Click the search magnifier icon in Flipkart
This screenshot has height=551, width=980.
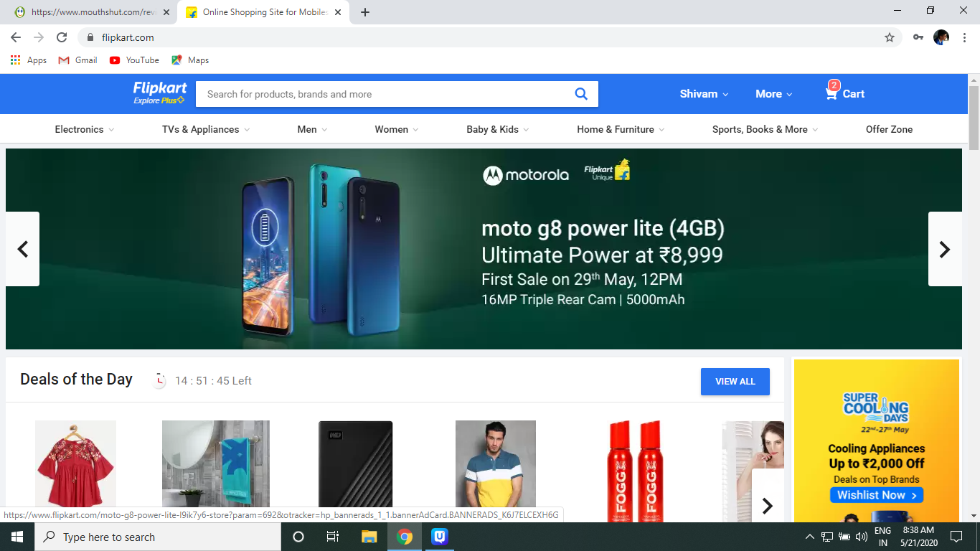coord(581,94)
